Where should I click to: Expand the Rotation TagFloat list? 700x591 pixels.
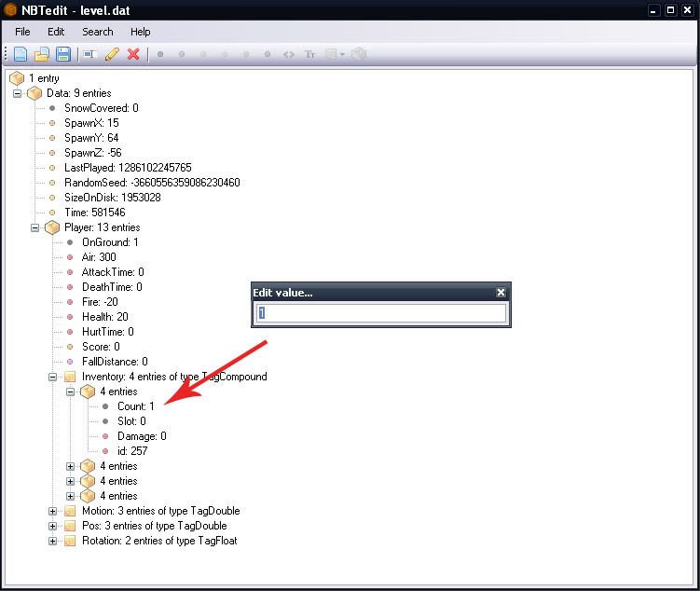[53, 541]
